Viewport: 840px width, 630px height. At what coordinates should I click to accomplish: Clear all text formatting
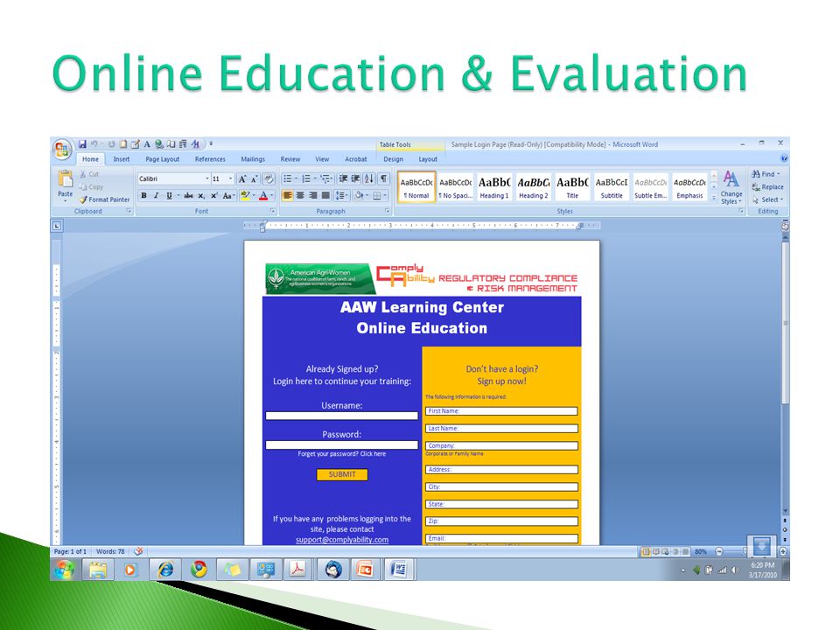tap(269, 178)
